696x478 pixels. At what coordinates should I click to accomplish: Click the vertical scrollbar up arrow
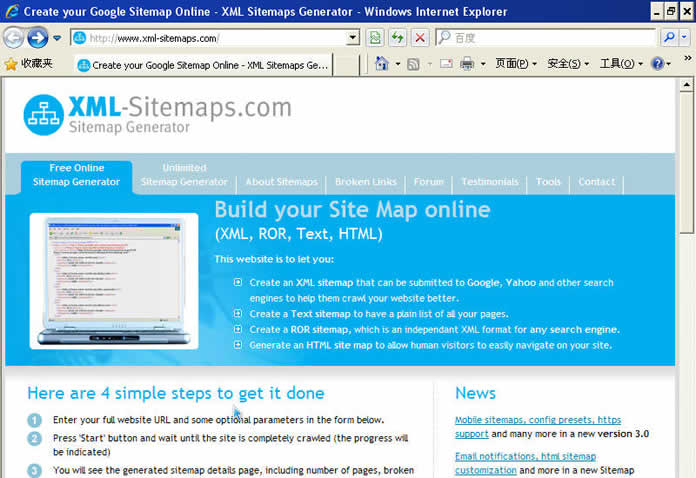point(686,84)
